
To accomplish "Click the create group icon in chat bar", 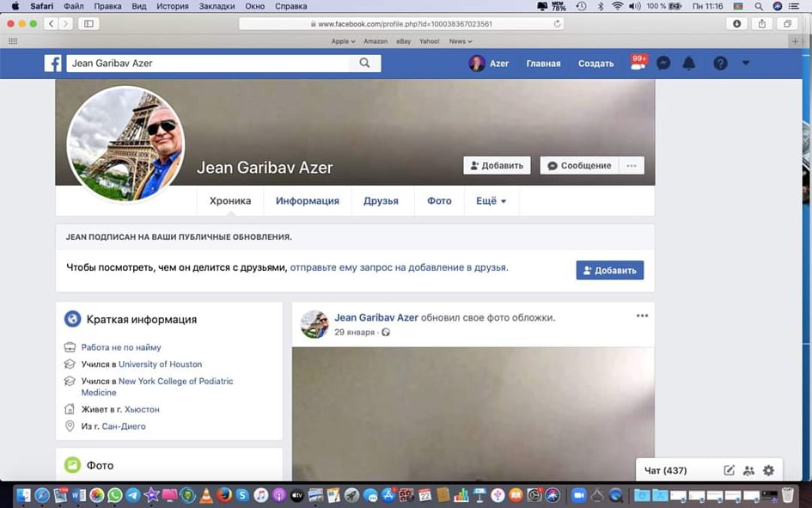I will [748, 470].
